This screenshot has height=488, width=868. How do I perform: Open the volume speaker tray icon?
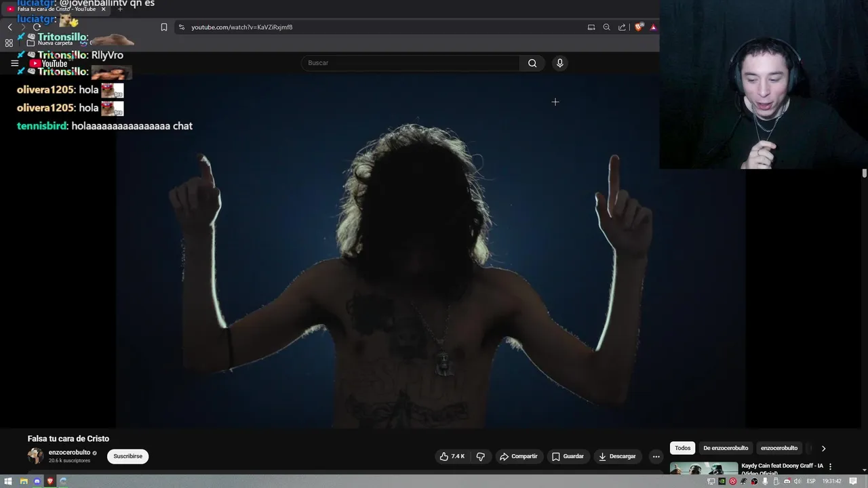[x=797, y=481]
